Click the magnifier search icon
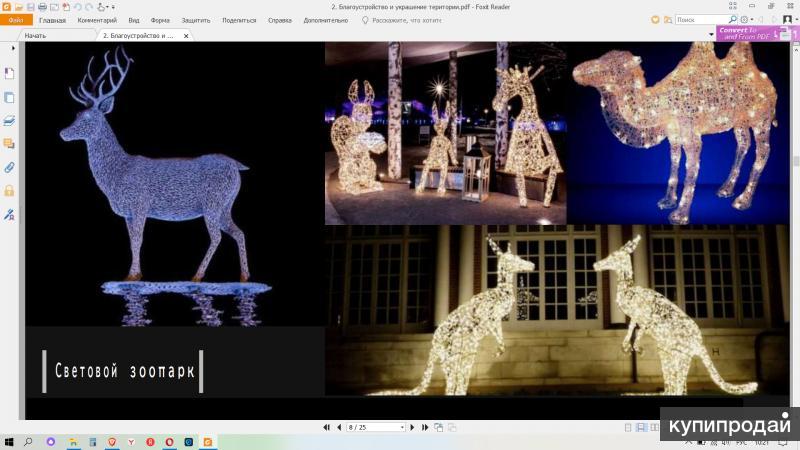 pyautogui.click(x=733, y=19)
